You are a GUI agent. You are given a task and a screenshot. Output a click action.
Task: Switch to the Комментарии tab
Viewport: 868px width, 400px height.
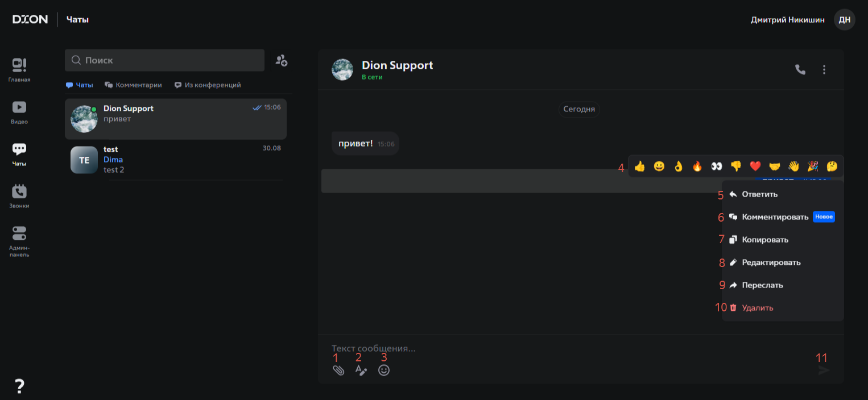click(x=133, y=85)
